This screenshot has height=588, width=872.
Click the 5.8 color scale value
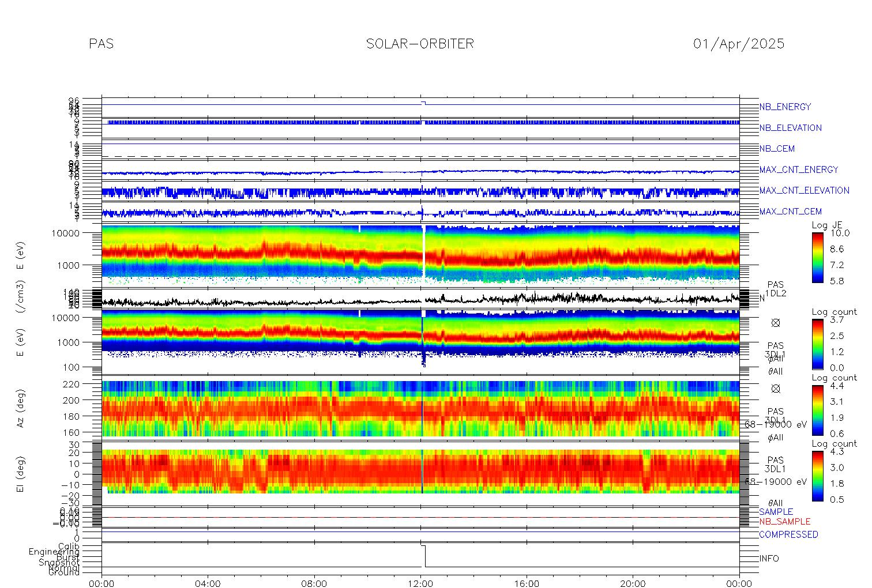837,281
